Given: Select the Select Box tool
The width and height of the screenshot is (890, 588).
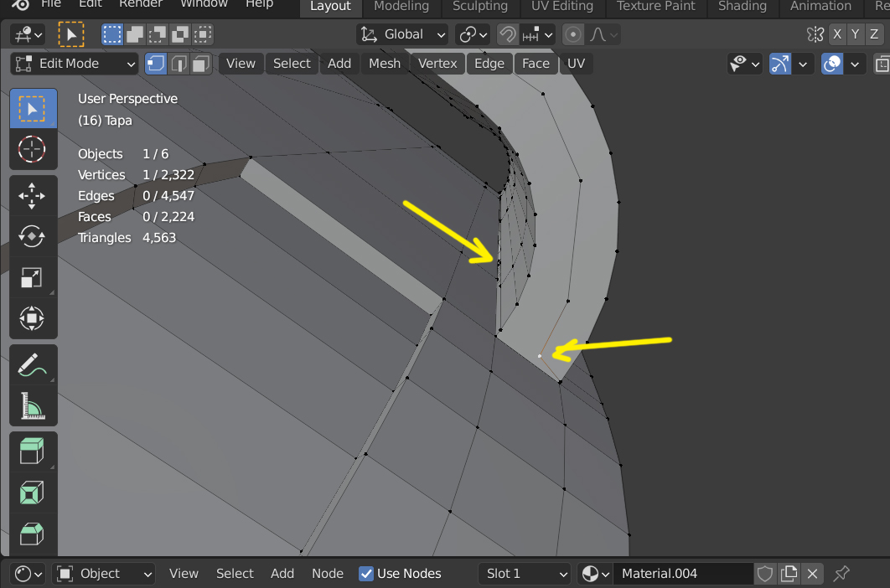Looking at the screenshot, I should coord(33,109).
